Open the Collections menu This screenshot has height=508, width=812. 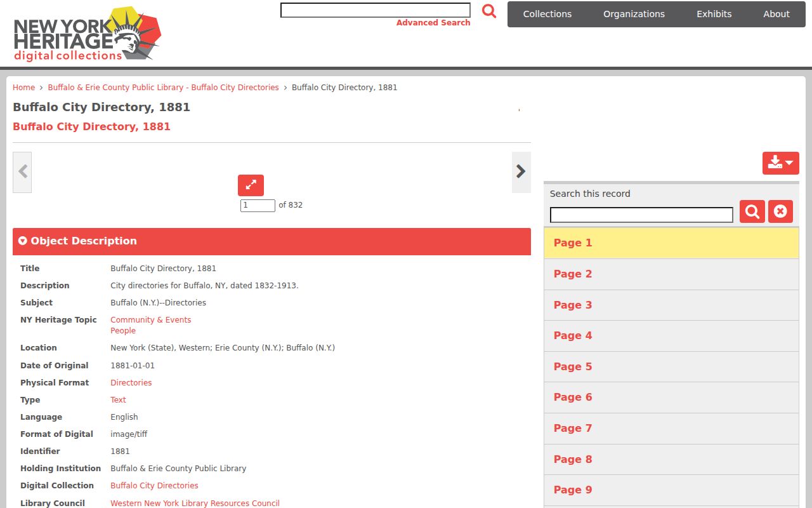[x=547, y=14]
